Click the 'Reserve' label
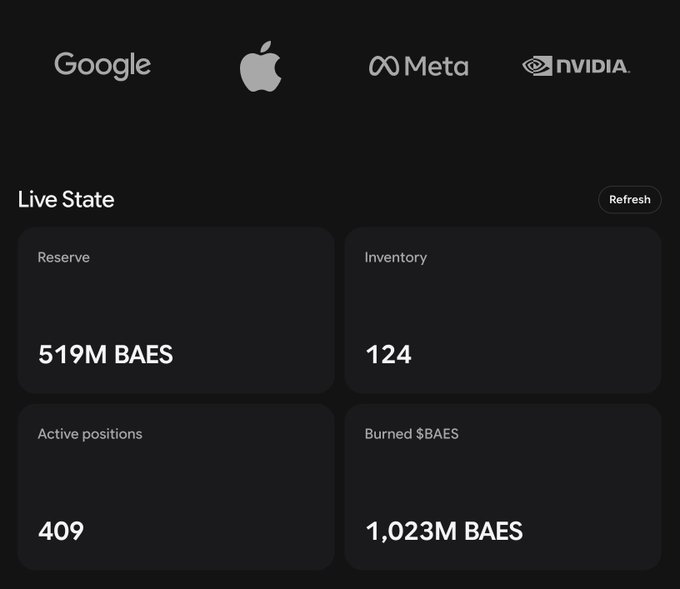 tap(64, 257)
